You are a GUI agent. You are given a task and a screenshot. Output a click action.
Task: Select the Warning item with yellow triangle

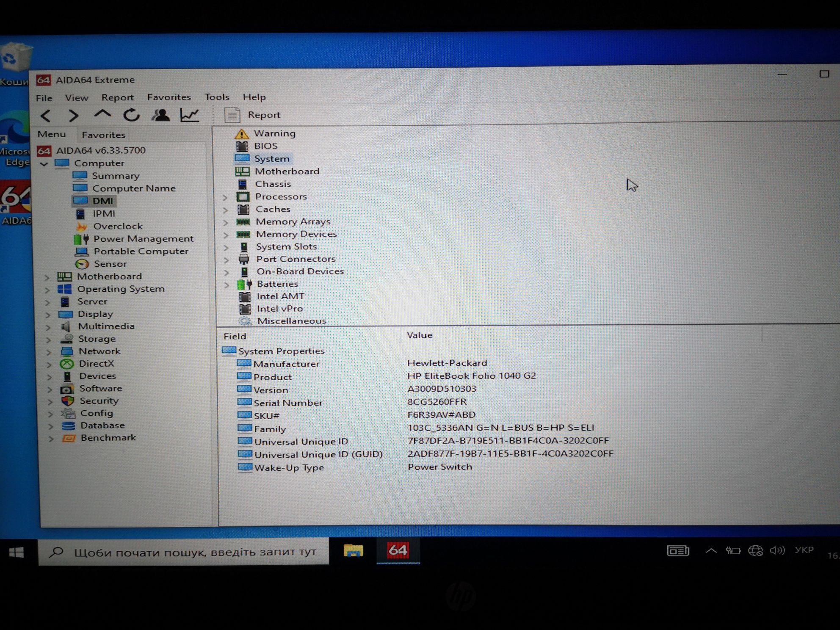pyautogui.click(x=274, y=133)
